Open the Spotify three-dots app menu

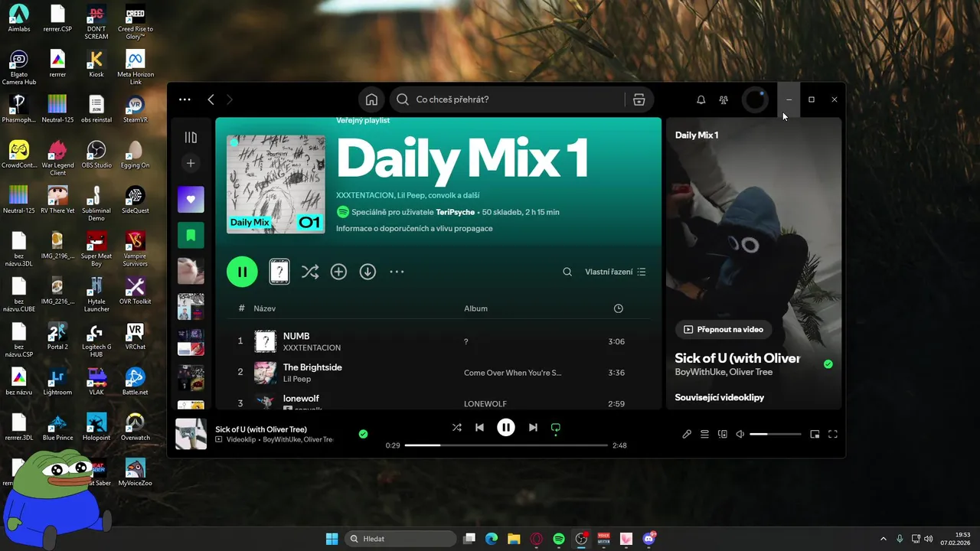pos(185,99)
